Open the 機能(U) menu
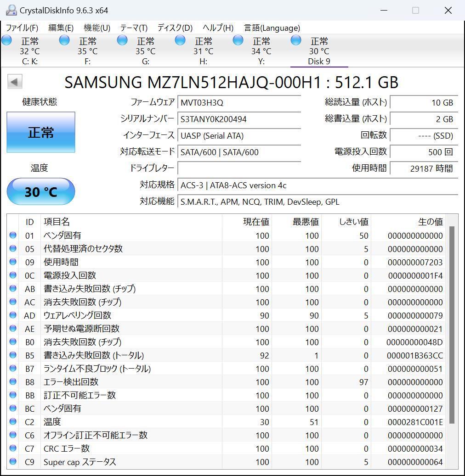The image size is (465, 476). coord(97,28)
